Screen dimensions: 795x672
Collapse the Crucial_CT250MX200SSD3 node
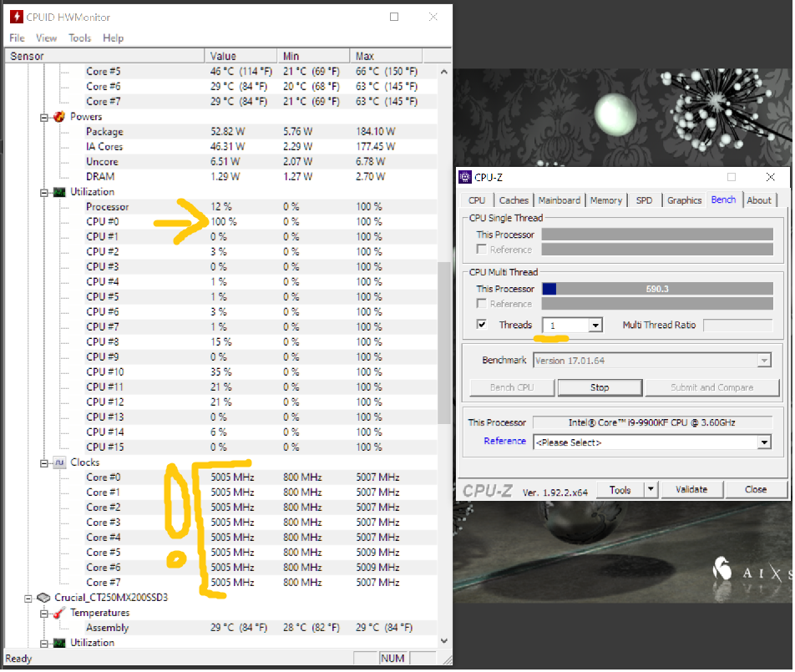[x=28, y=599]
